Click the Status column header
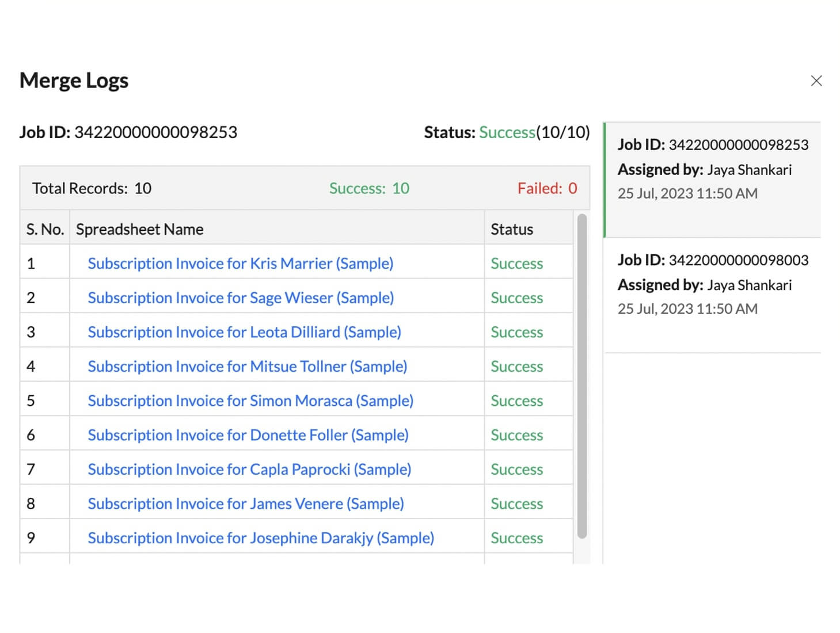Viewport: 840px width, 633px height. pos(511,230)
